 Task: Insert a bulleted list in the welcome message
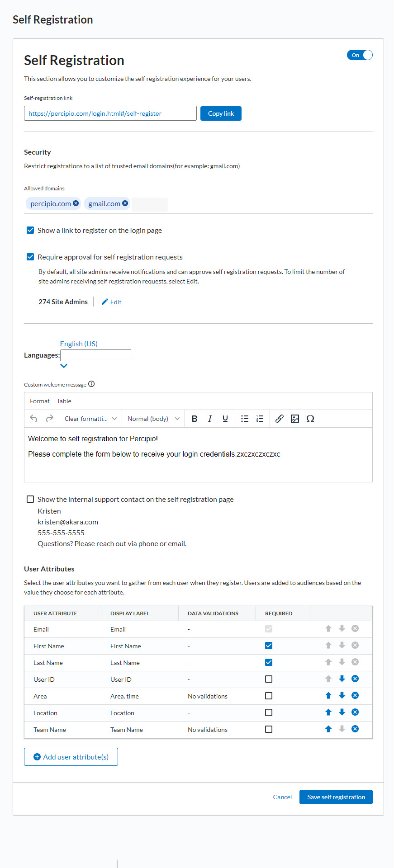pos(245,419)
